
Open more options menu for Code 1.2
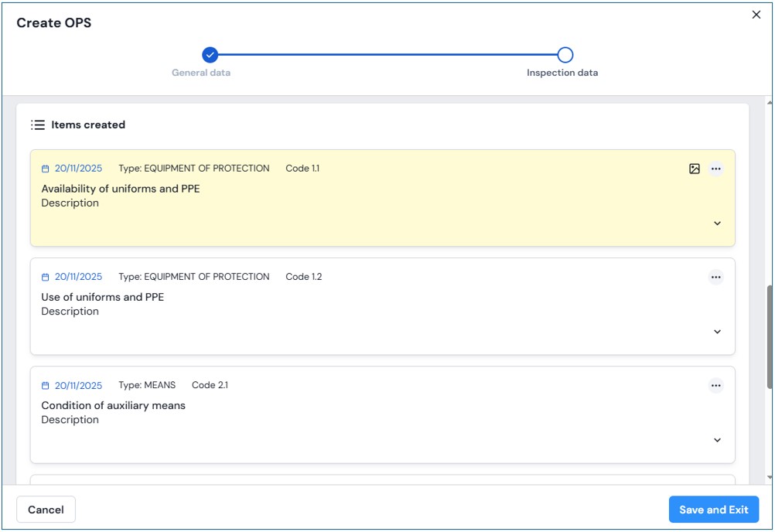click(715, 277)
